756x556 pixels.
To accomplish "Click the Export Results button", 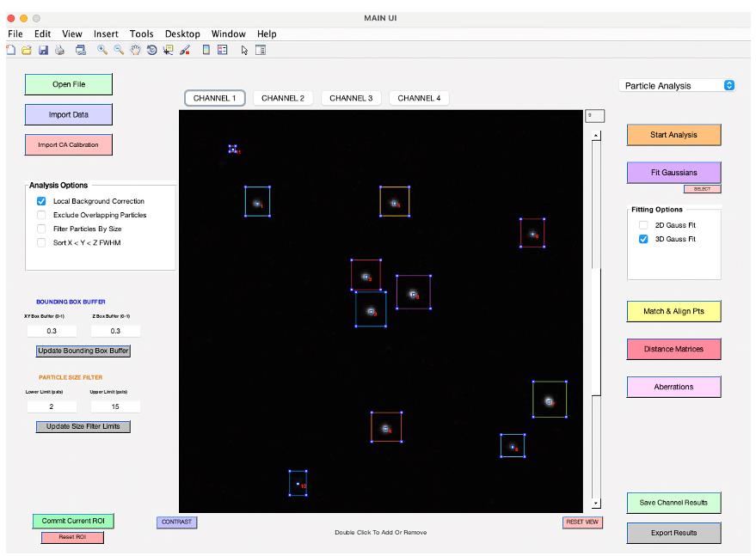I will pos(674,533).
